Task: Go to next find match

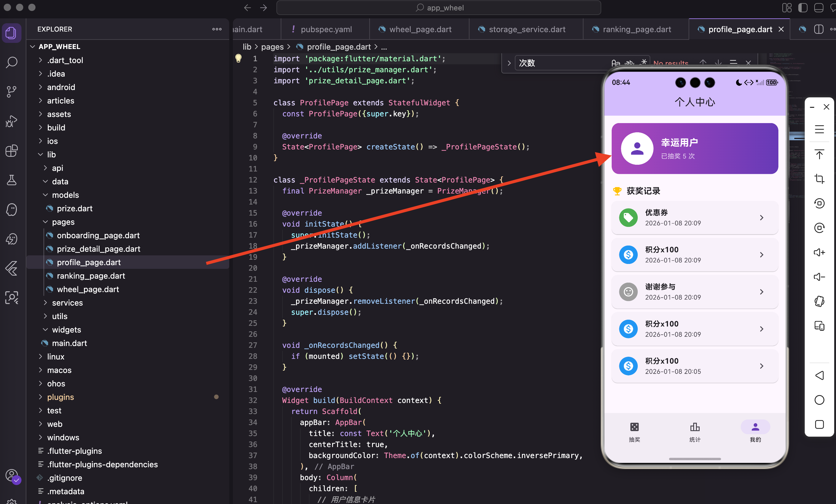Action: pos(718,62)
